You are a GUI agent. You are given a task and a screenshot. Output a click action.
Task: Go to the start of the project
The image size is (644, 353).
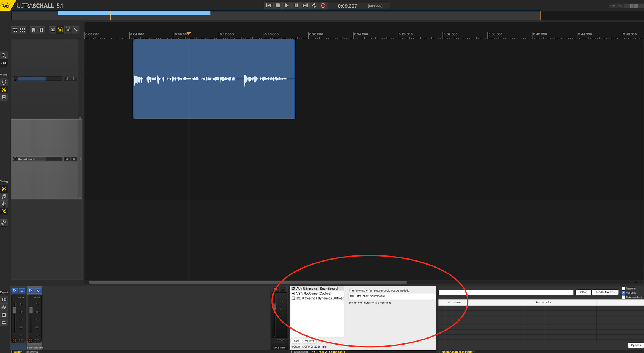tap(269, 5)
